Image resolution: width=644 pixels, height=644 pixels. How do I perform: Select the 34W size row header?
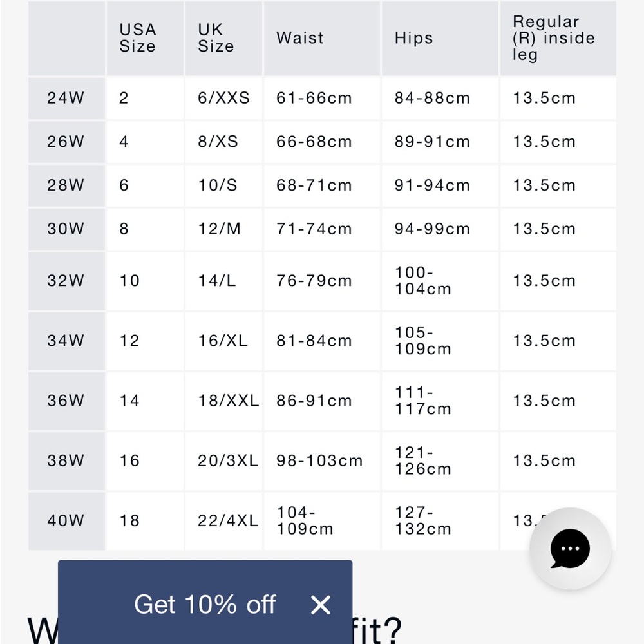pyautogui.click(x=66, y=341)
